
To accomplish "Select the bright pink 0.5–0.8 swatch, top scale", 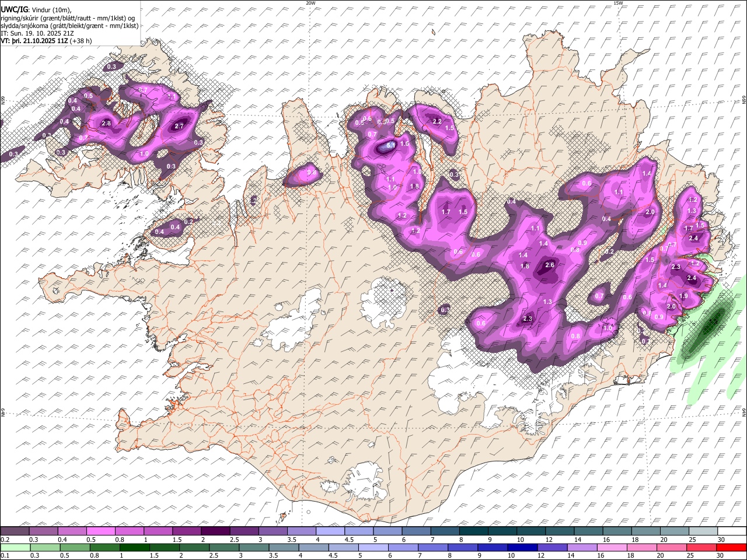I will [100, 531].
